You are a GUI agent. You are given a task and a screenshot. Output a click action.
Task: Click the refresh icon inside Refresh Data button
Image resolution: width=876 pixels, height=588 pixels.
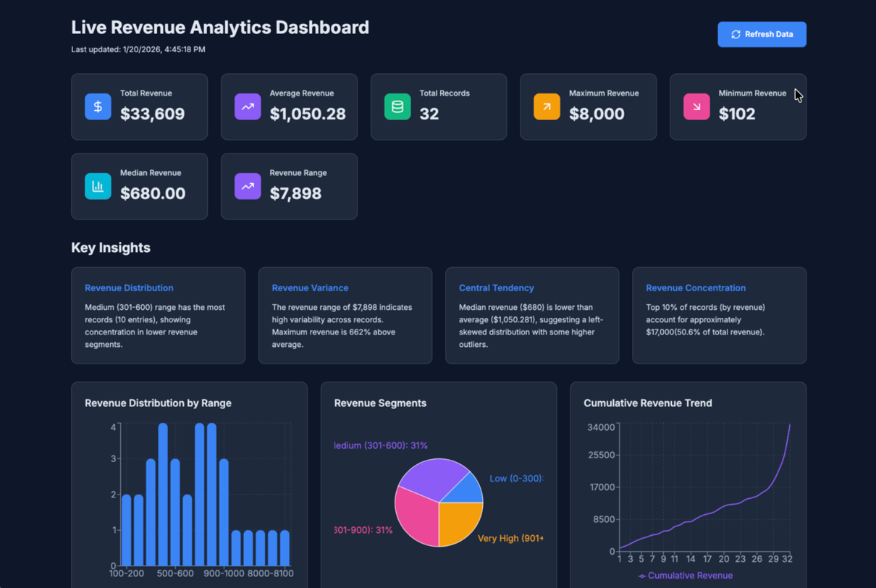tap(736, 34)
